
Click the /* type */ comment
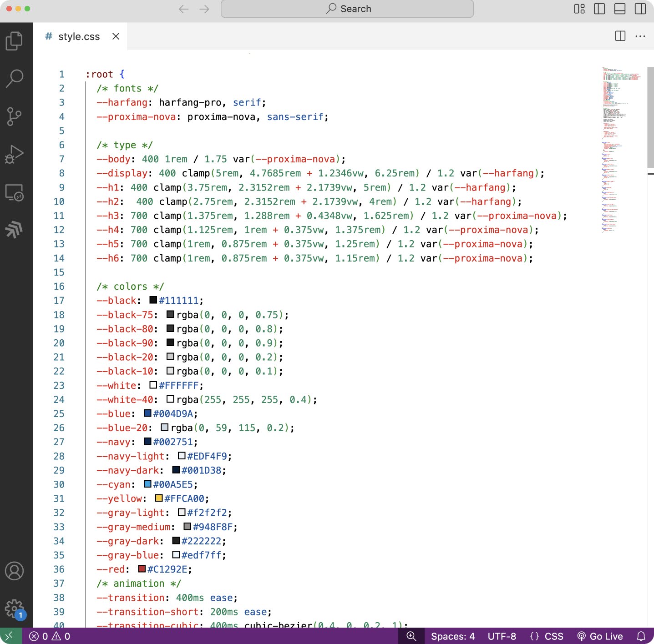pos(125,145)
